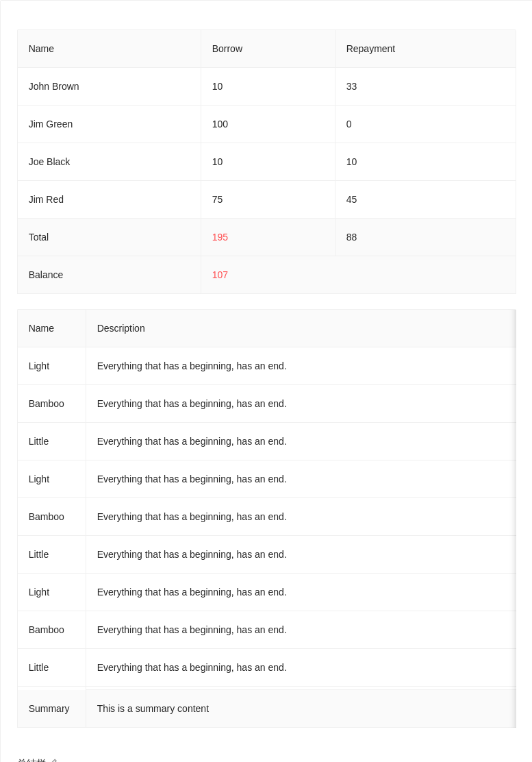Screen dimensions: 532x762
Task: Select the Balance row label
Action: click(x=46, y=275)
